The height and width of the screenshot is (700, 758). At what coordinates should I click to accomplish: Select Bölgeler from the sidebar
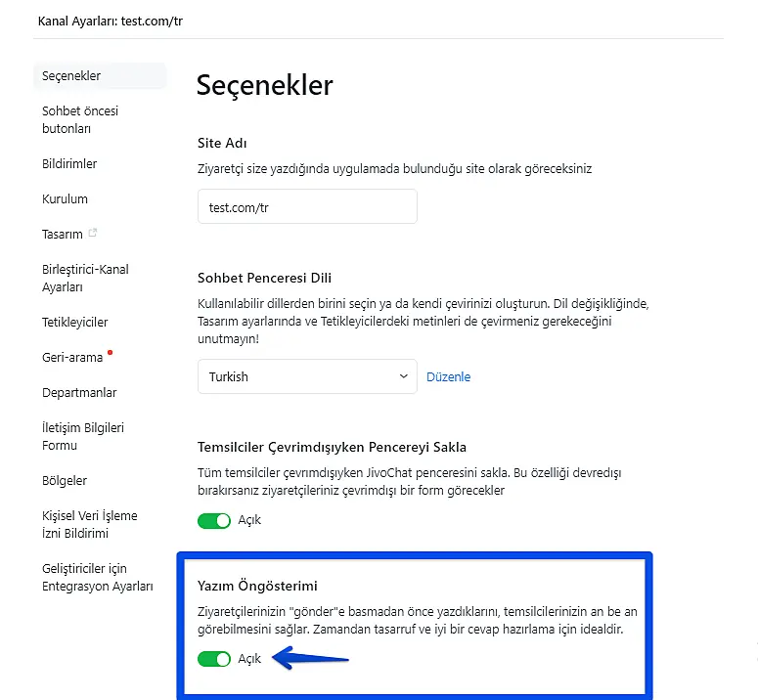click(65, 480)
